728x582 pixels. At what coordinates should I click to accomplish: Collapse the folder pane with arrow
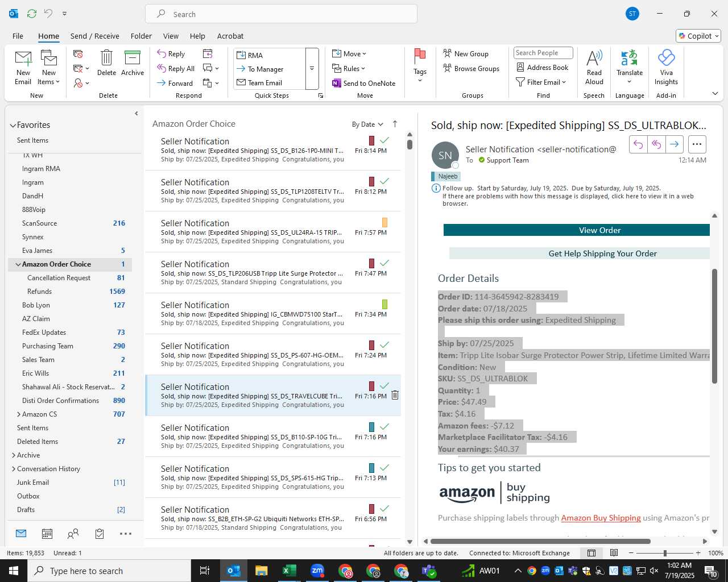pyautogui.click(x=136, y=114)
